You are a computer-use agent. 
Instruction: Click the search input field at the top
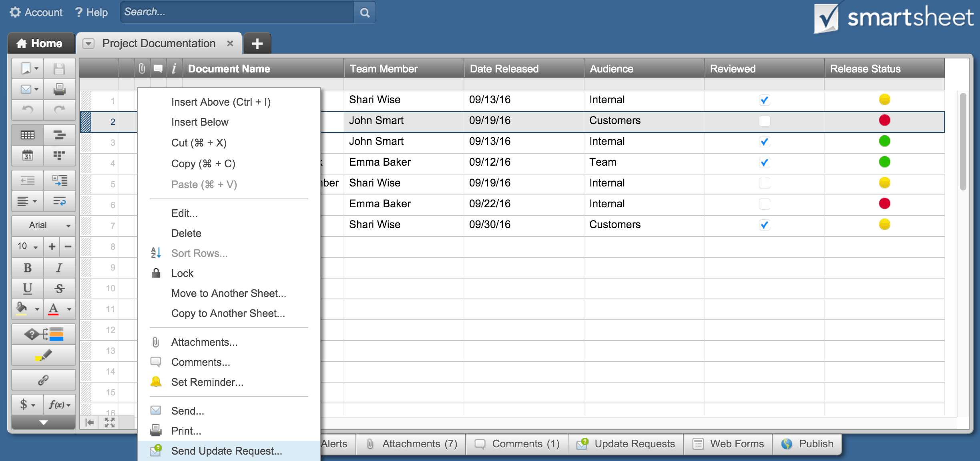point(236,12)
